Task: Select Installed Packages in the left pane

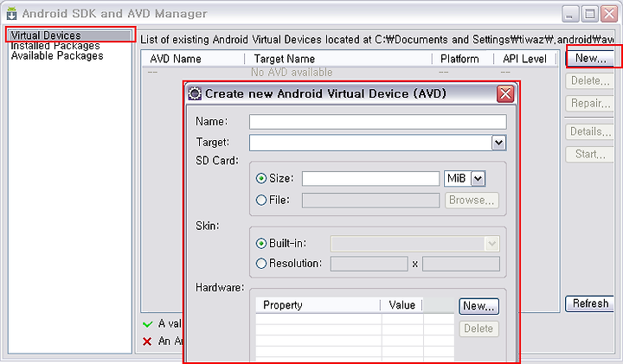Action: [x=55, y=46]
